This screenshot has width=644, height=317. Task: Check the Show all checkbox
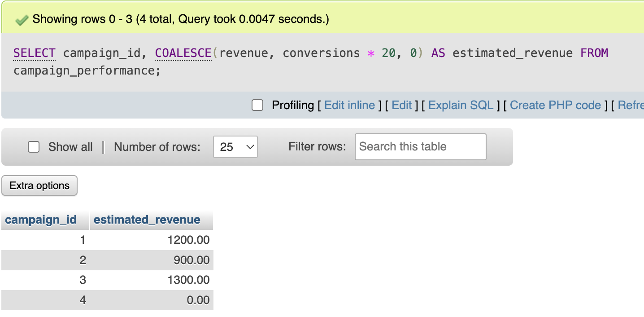34,147
